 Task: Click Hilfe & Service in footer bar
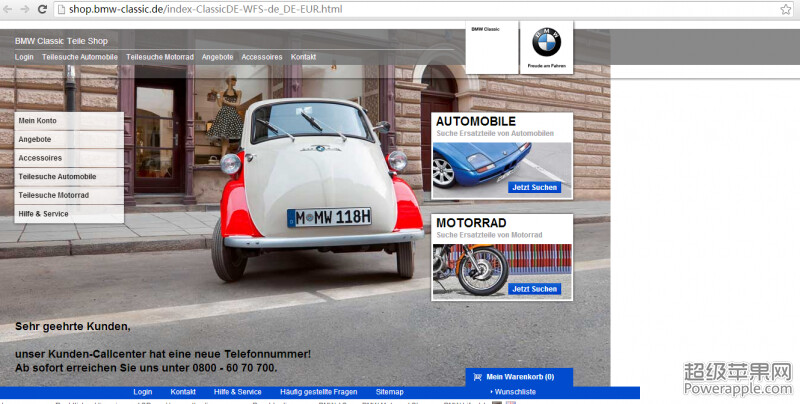(237, 392)
